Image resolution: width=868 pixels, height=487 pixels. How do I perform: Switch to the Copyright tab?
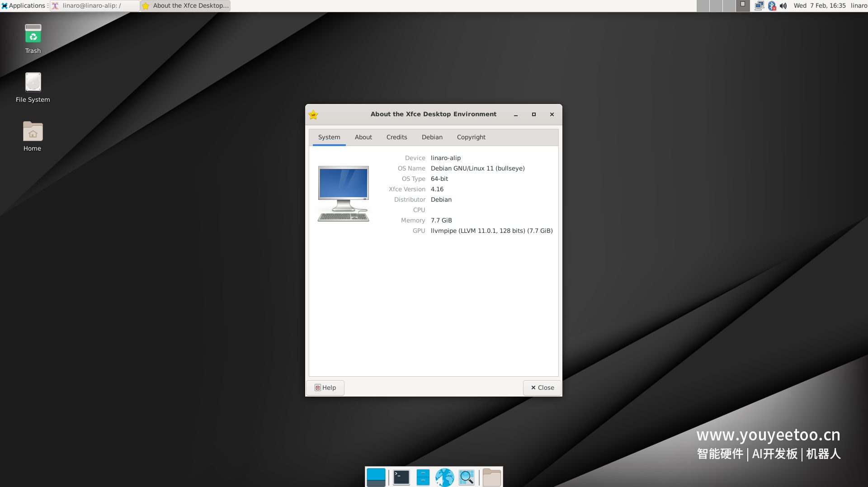471,137
